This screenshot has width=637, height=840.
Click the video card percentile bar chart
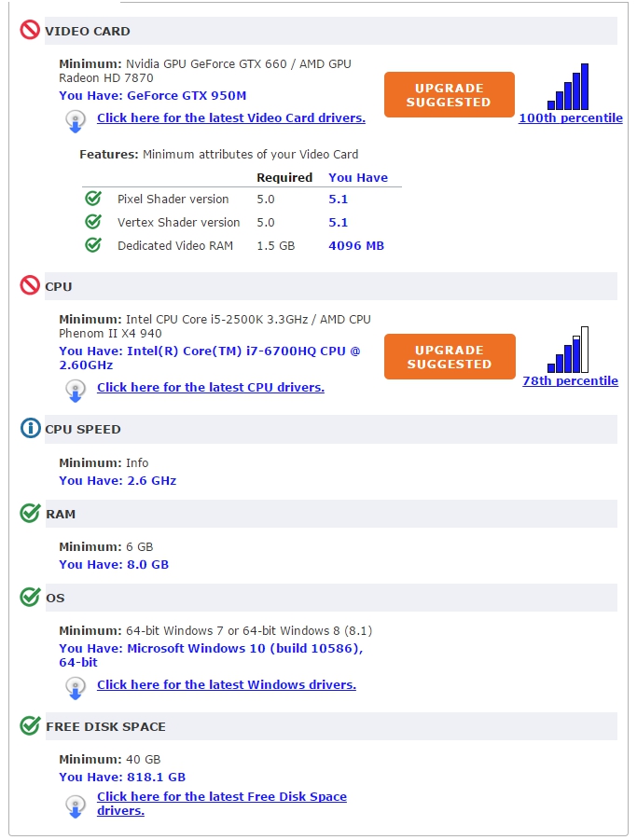(x=568, y=87)
